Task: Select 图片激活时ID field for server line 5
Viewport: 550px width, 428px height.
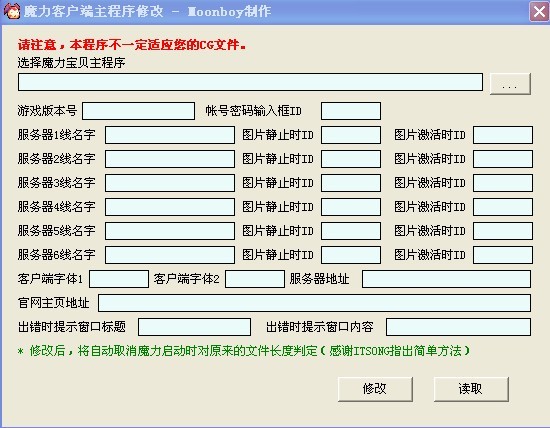Action: [503, 231]
